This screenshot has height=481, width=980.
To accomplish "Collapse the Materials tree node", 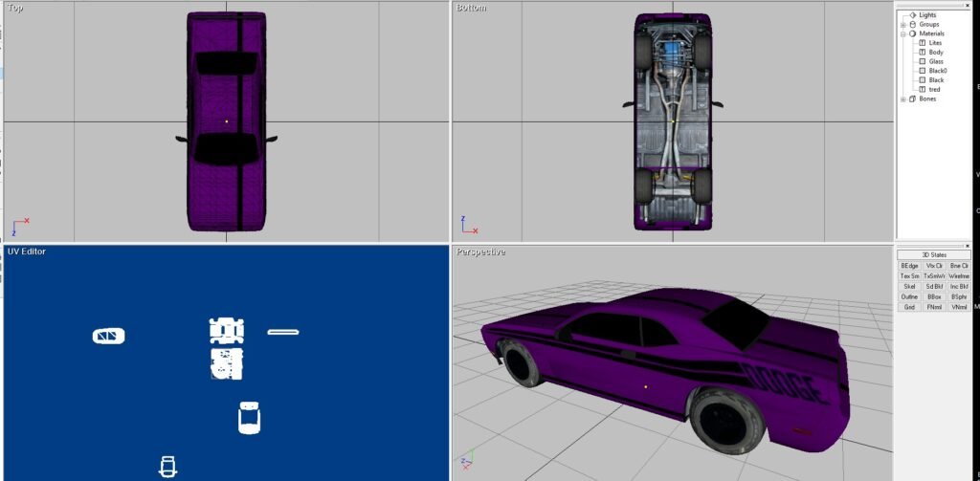I will click(x=902, y=33).
